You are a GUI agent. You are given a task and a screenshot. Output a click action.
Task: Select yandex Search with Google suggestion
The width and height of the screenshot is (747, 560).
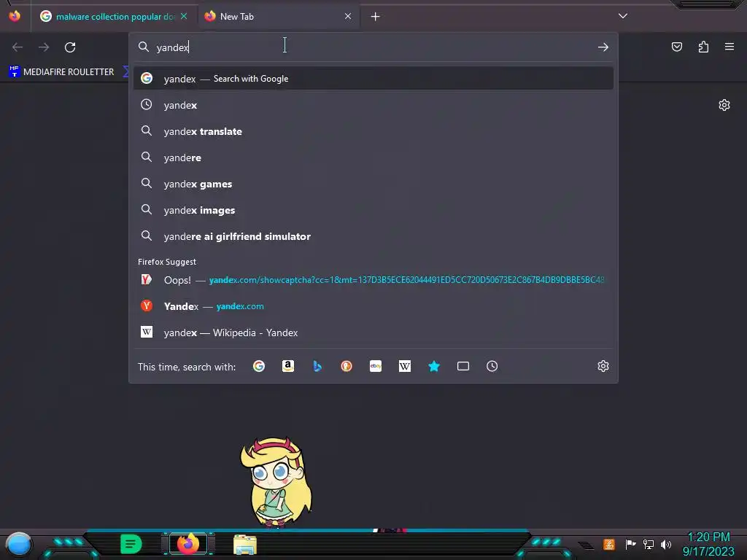coord(373,79)
